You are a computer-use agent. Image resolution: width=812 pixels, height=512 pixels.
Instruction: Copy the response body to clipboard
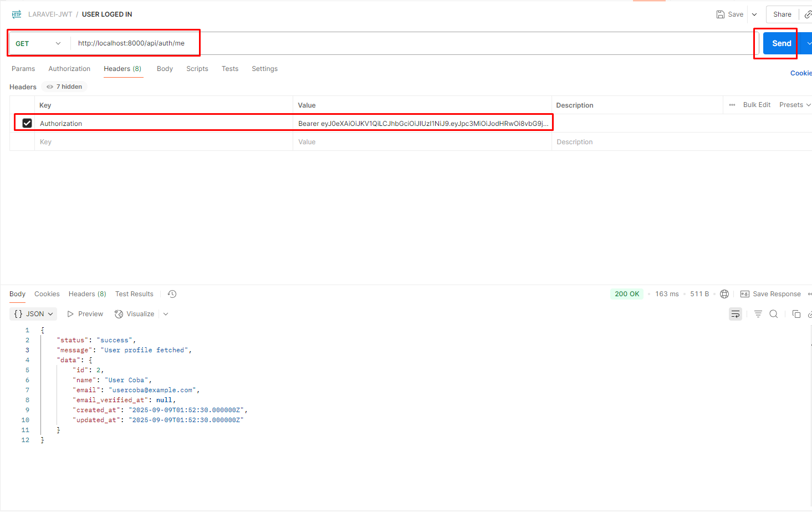click(x=796, y=314)
